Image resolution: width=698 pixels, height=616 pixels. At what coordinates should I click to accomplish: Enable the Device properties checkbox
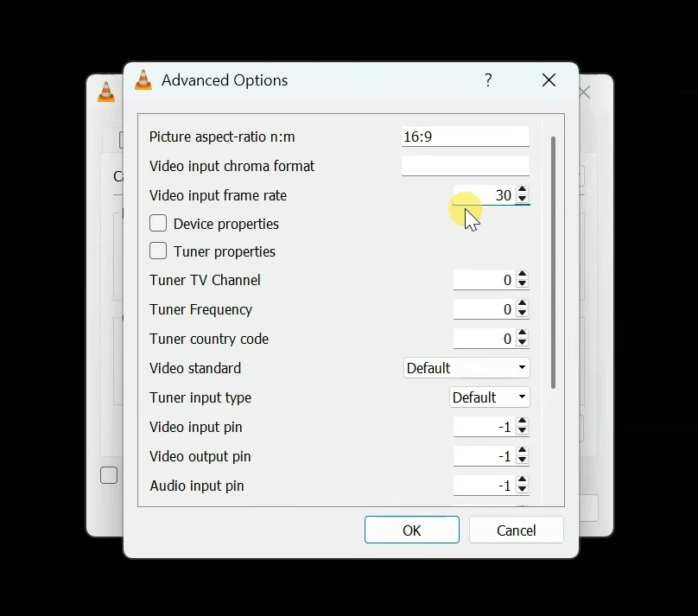[158, 224]
